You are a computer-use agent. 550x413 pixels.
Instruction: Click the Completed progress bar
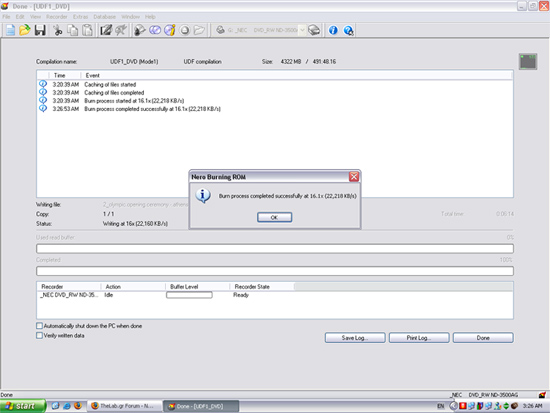pos(275,271)
